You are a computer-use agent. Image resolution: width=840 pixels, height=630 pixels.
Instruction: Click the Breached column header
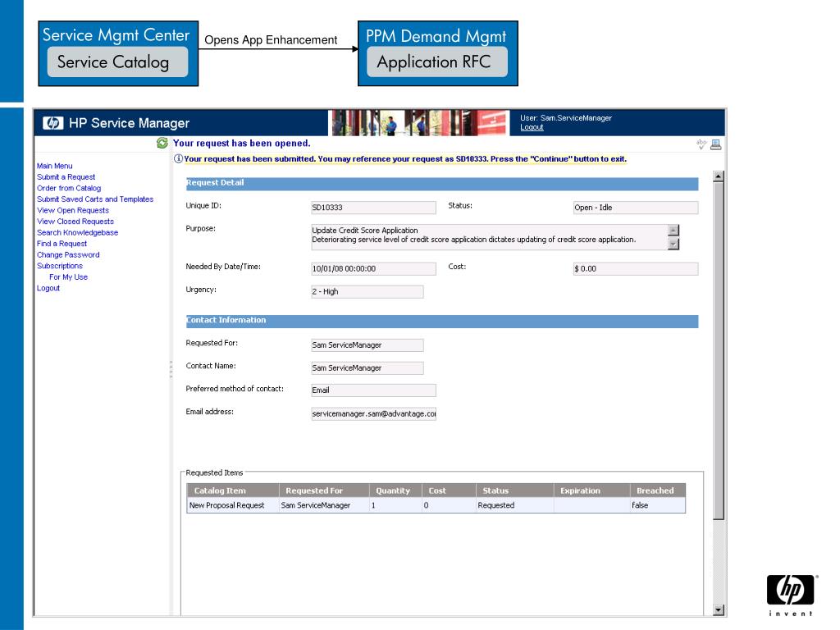tap(658, 491)
